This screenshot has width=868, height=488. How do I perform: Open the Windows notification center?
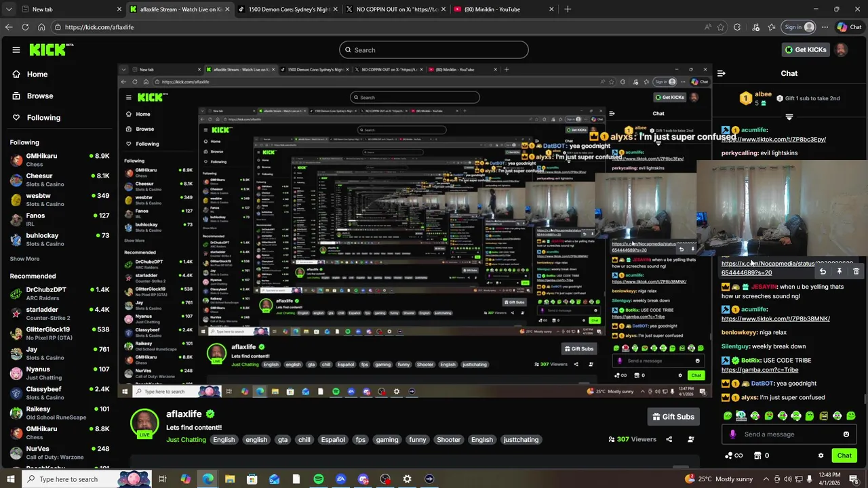coord(856,479)
